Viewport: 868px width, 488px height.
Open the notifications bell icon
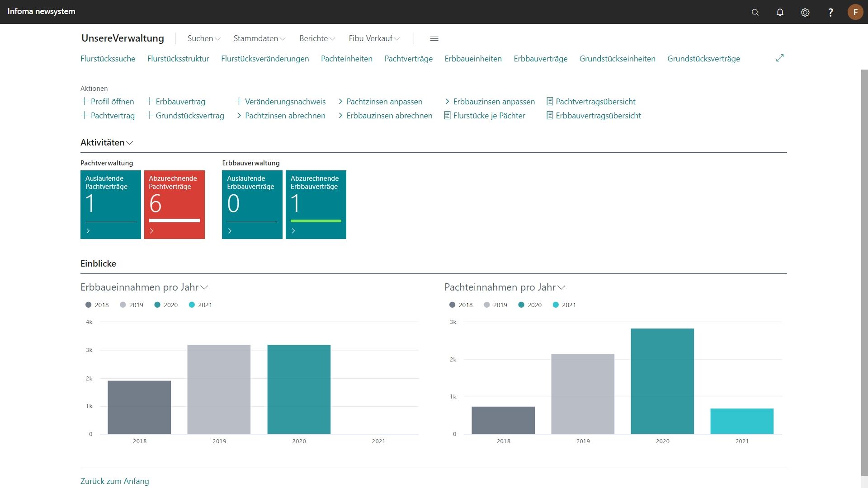(x=780, y=12)
